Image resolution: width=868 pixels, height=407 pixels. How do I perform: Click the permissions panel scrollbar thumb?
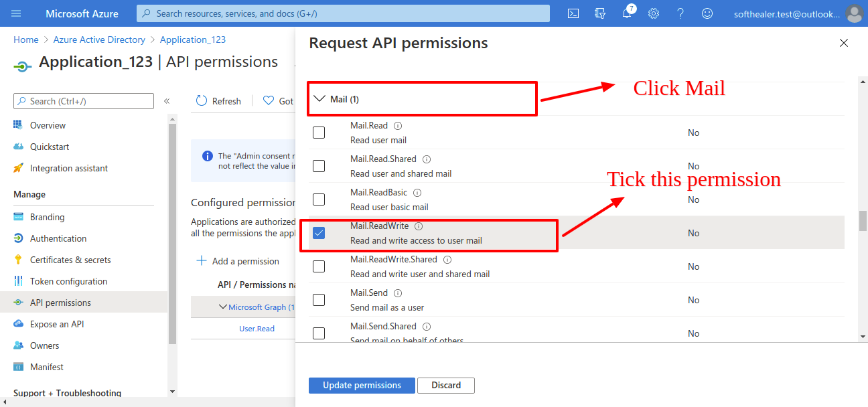tap(863, 221)
